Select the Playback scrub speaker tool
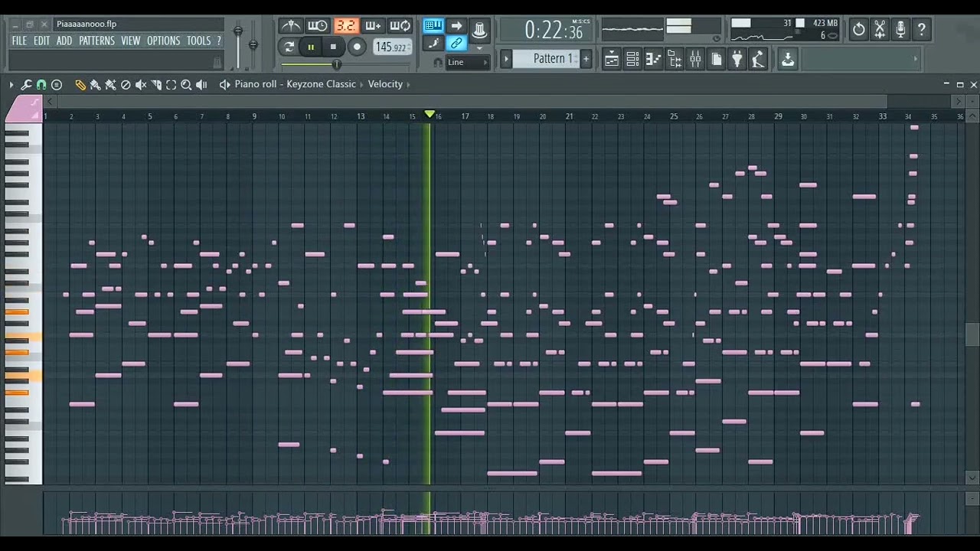 tap(201, 84)
